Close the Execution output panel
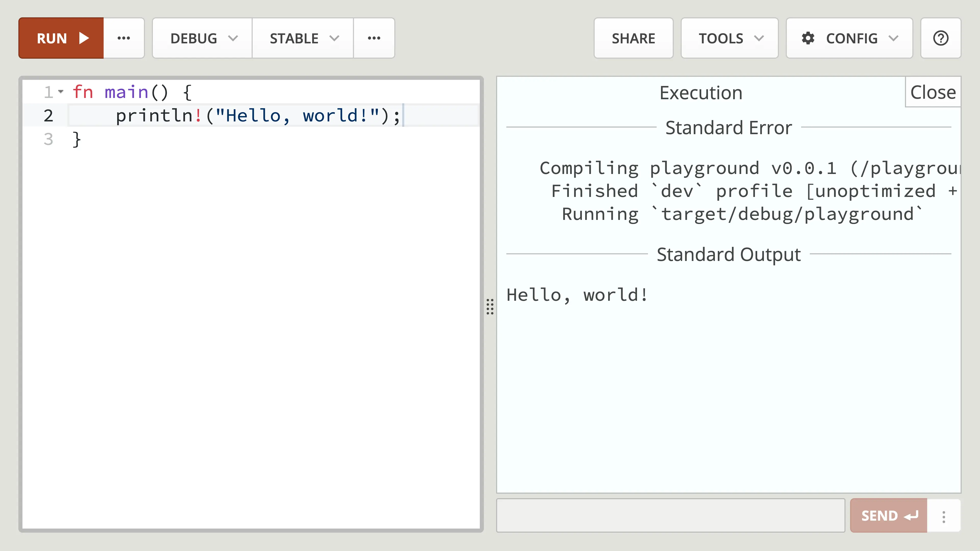This screenshot has width=980, height=551. click(x=933, y=92)
